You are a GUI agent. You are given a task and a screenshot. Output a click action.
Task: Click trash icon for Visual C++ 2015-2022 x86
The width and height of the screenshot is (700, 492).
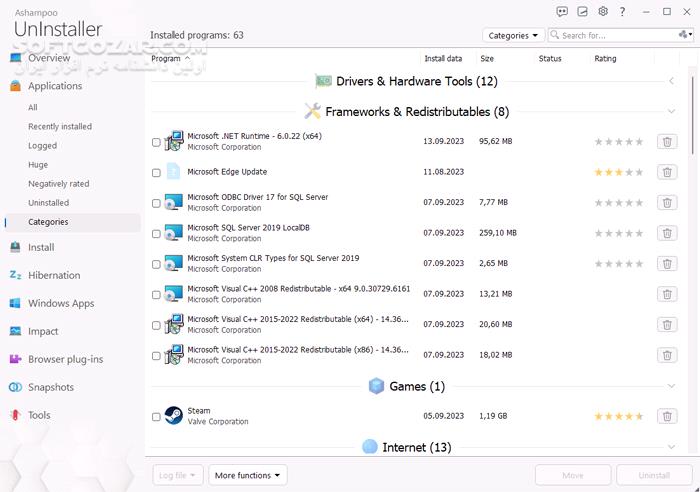pyautogui.click(x=667, y=355)
